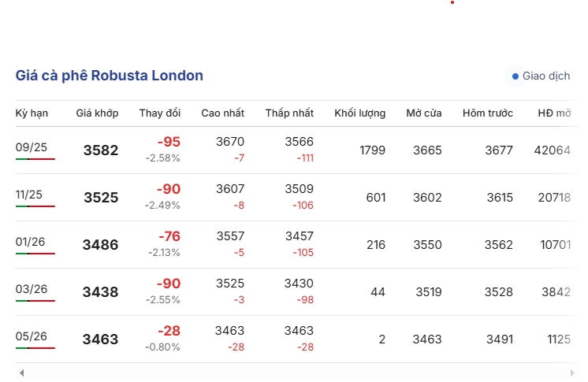Click the price range bar under 11/25
The height and width of the screenshot is (382, 588).
[x=35, y=206]
